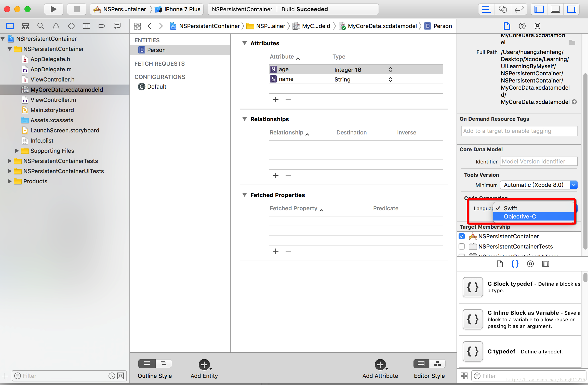Choose Objective-C in language menu
Viewport: 588px width, 385px height.
pyautogui.click(x=520, y=216)
